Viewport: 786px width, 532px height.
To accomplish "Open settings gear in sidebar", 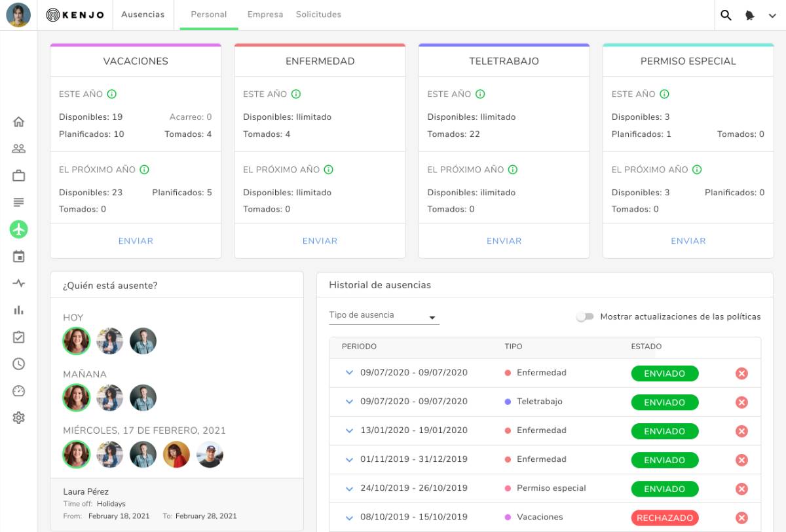I will [18, 417].
